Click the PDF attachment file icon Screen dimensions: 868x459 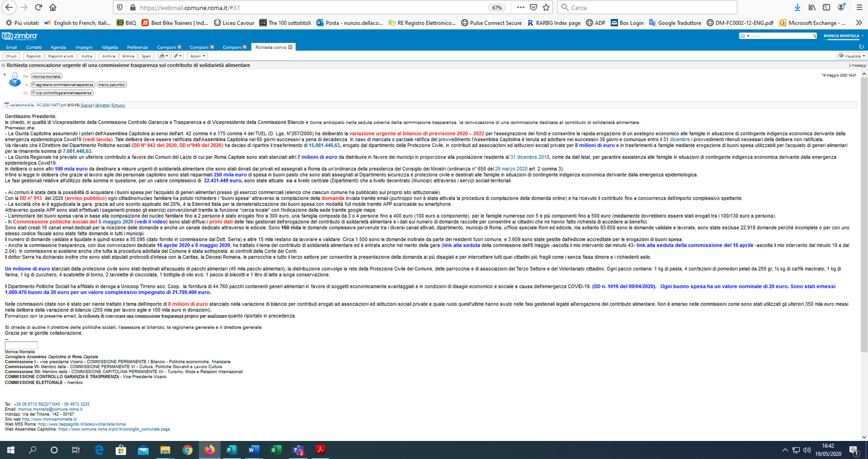coord(6,105)
